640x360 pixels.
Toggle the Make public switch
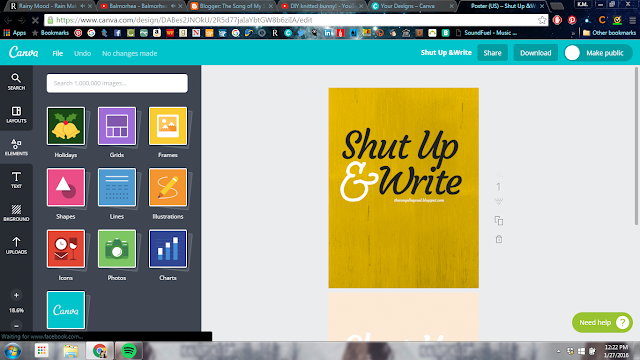pos(572,53)
